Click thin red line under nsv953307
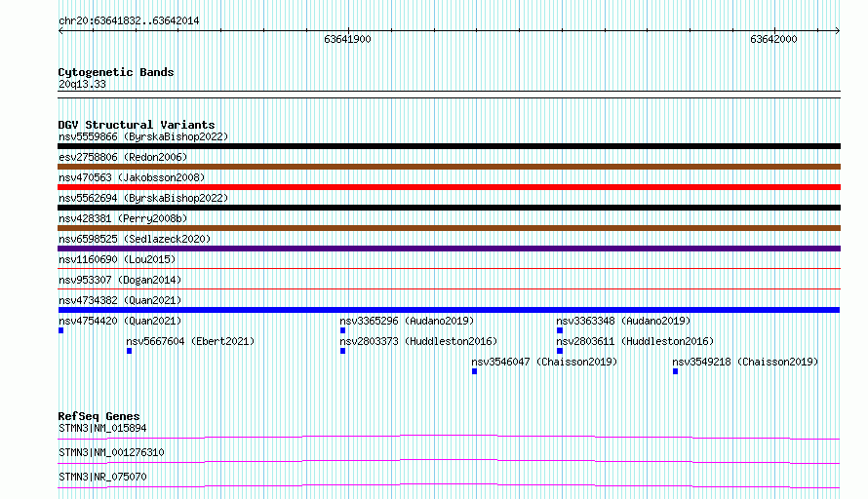 [x=449, y=288]
